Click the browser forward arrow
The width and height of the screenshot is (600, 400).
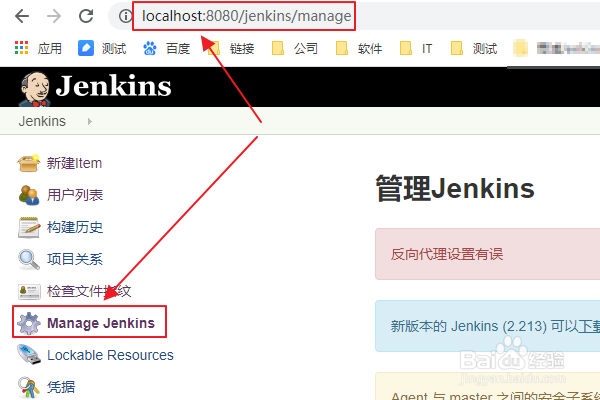[54, 16]
